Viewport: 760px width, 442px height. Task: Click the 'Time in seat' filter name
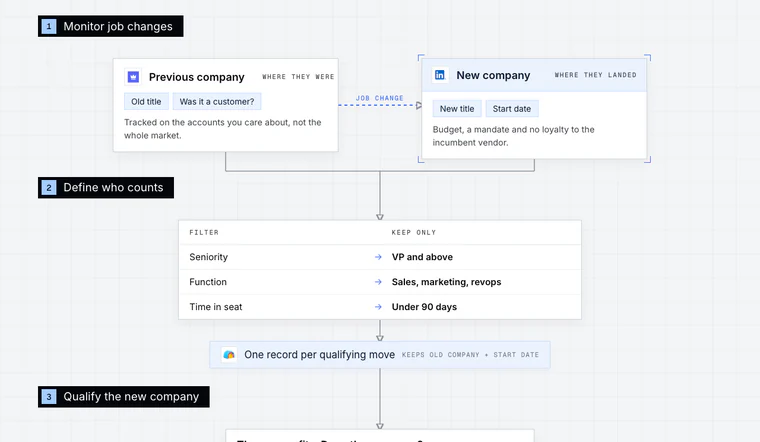coord(216,307)
